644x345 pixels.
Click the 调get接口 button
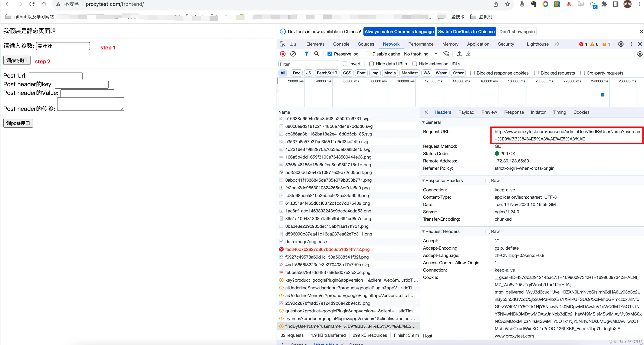[x=17, y=60]
